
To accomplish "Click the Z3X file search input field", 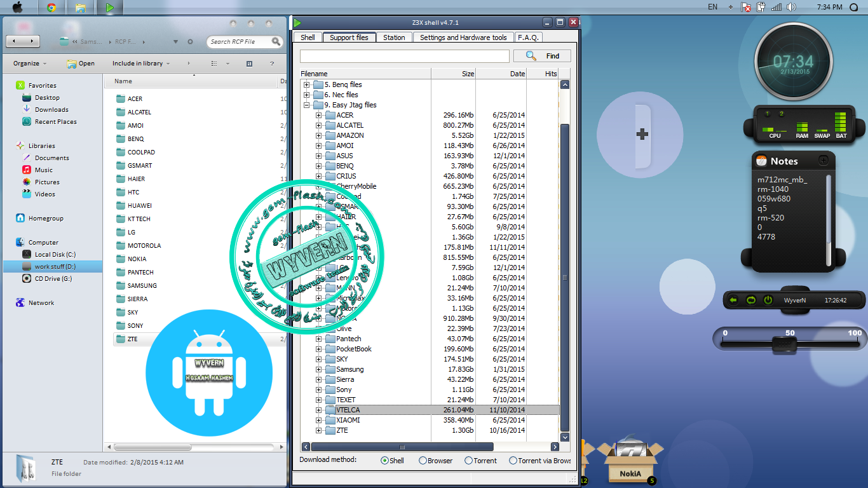I will point(404,56).
